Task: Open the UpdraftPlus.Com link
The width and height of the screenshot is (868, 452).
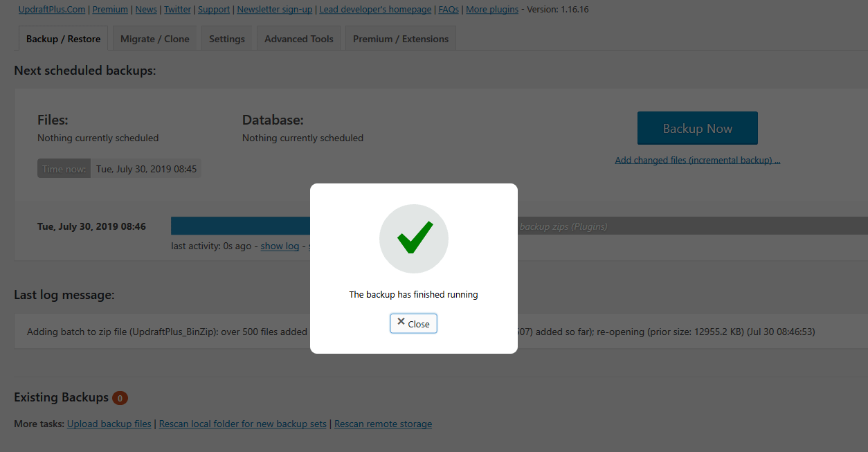Action: pos(52,10)
